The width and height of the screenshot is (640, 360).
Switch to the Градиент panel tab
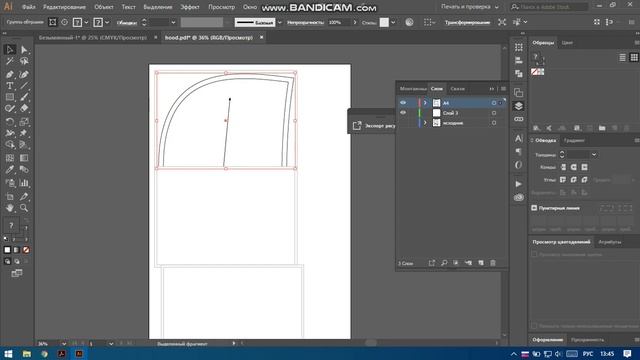574,140
